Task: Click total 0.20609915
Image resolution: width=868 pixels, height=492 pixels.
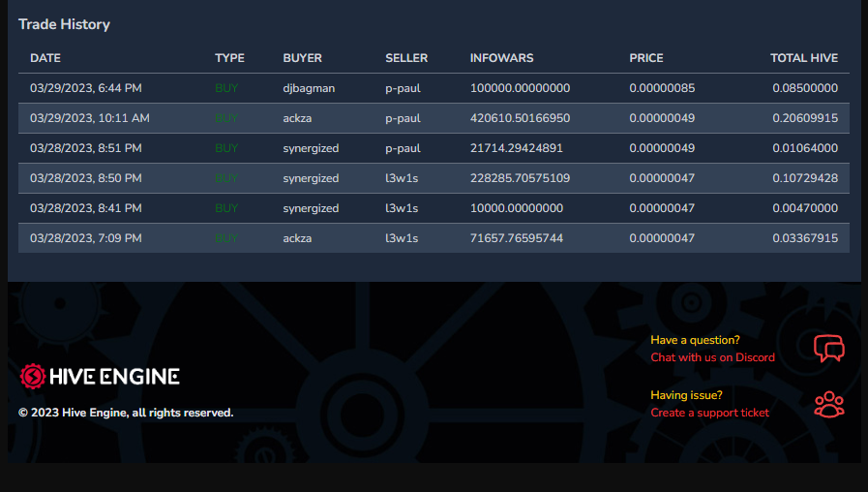Action: click(x=805, y=118)
